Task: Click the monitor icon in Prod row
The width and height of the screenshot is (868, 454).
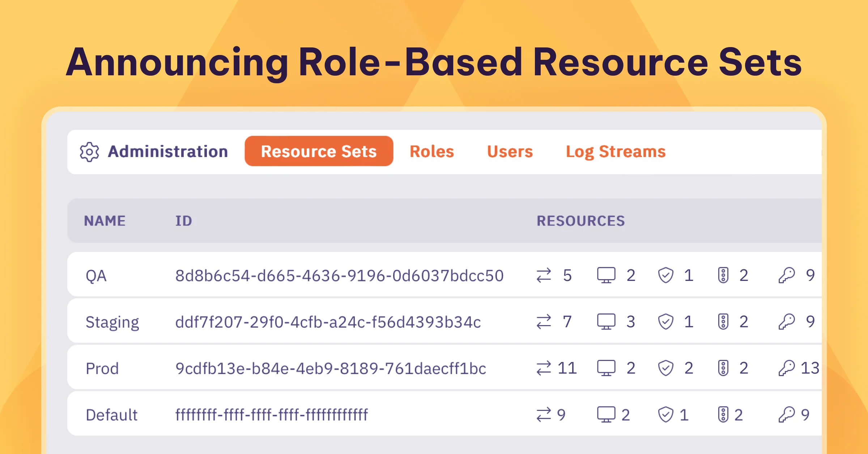Action: point(606,368)
